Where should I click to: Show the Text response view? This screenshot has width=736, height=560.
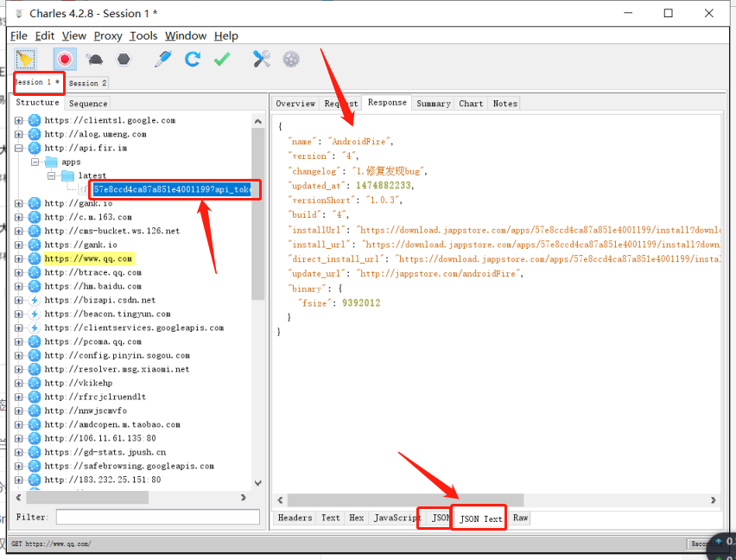tap(331, 518)
